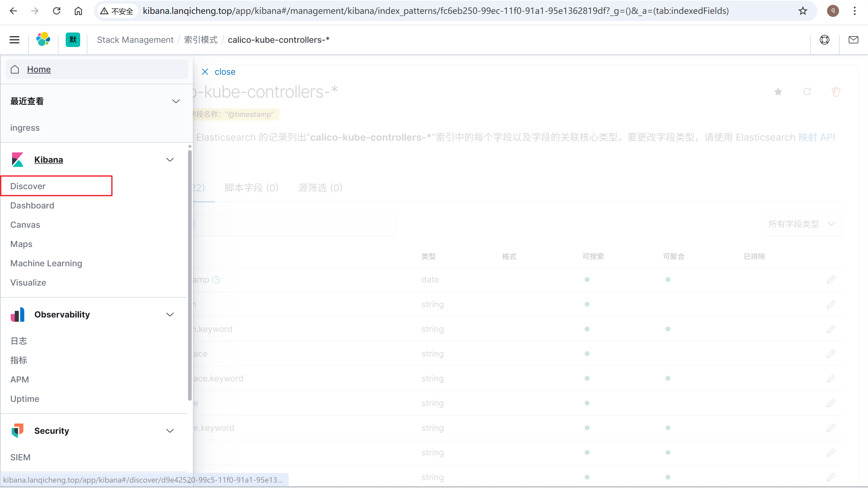Click the 可聚合 column header
The height and width of the screenshot is (488, 868).
[674, 256]
